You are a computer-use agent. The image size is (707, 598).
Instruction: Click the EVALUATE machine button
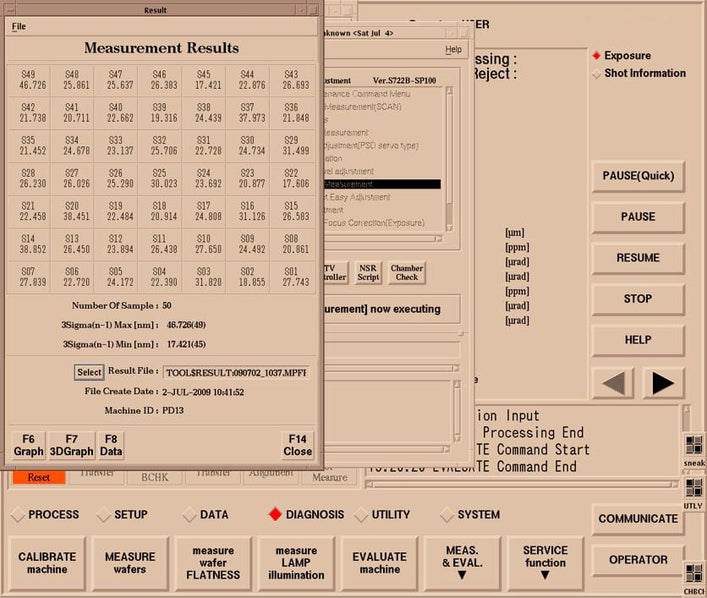(380, 563)
